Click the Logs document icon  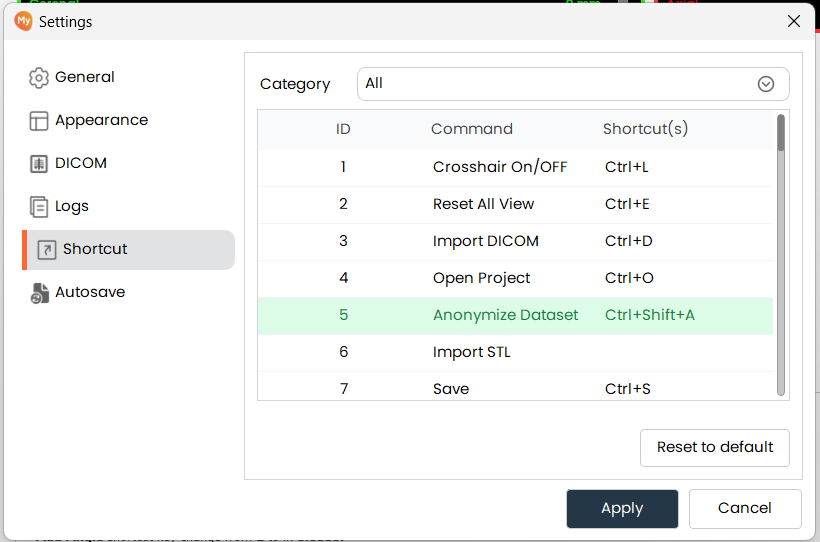39,207
